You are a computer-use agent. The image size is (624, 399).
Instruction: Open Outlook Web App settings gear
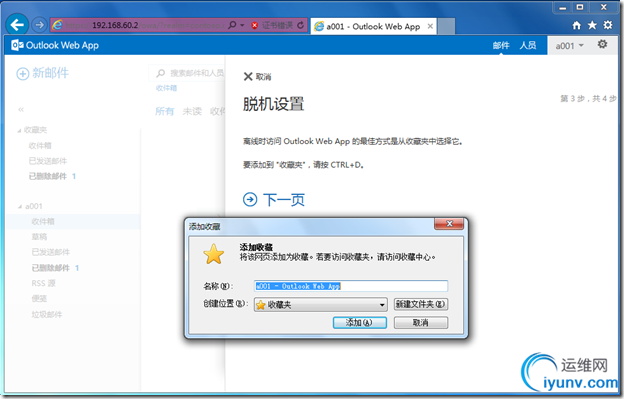tap(603, 44)
